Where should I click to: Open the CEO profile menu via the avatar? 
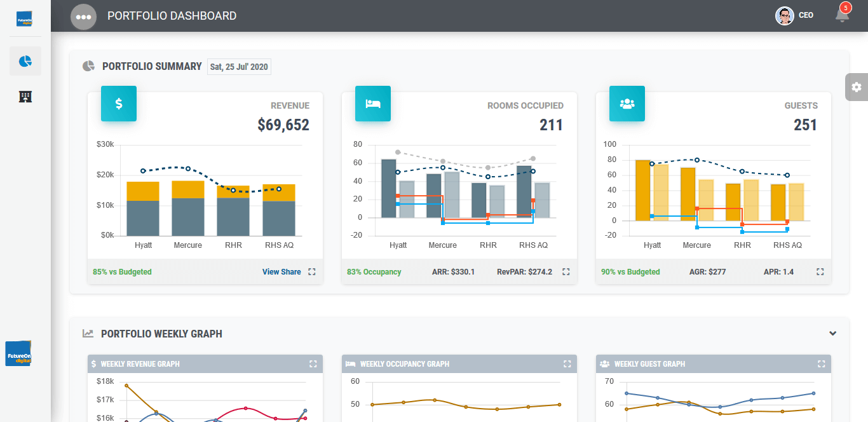(785, 15)
